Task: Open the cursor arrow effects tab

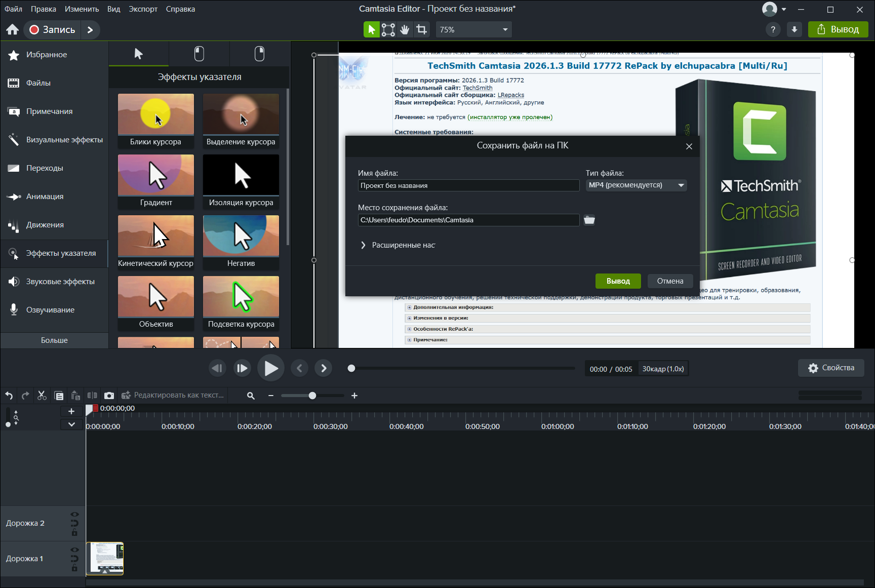Action: (138, 54)
